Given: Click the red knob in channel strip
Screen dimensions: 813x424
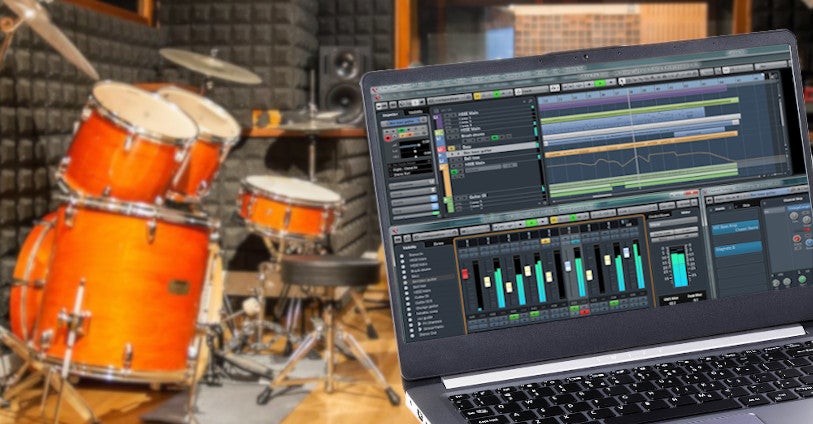Looking at the screenshot, I should (797, 238).
